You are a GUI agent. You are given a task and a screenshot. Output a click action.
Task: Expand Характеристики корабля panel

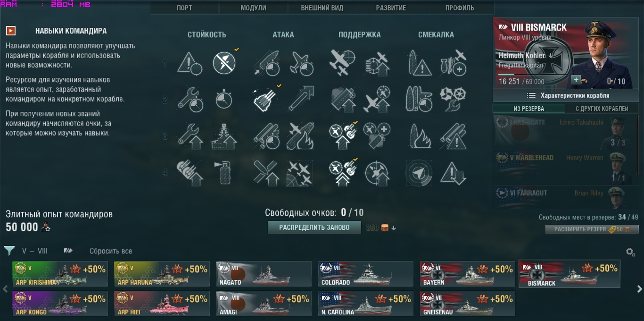tap(565, 95)
